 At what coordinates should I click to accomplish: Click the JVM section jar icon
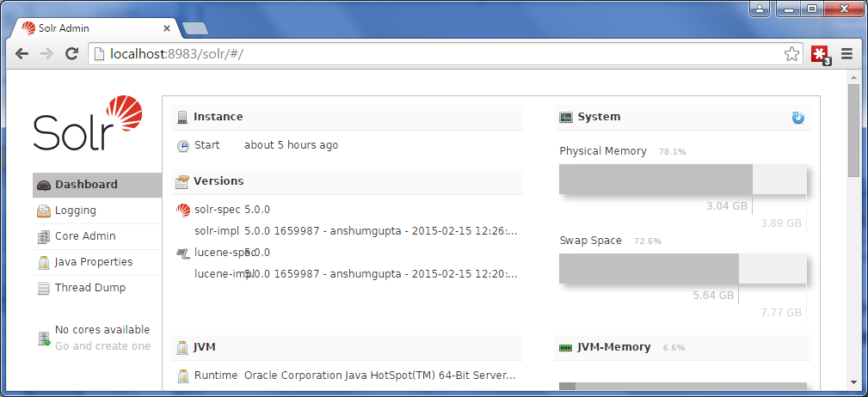[182, 348]
